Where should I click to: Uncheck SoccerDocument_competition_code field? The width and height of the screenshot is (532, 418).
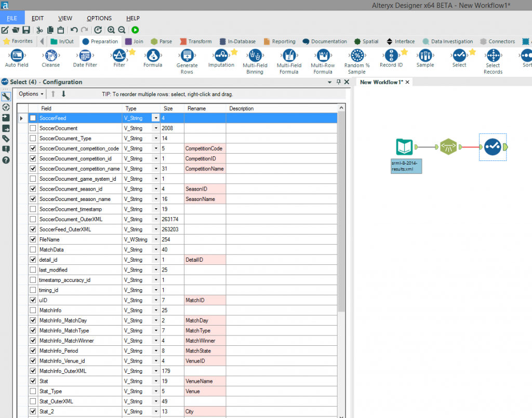[33, 149]
